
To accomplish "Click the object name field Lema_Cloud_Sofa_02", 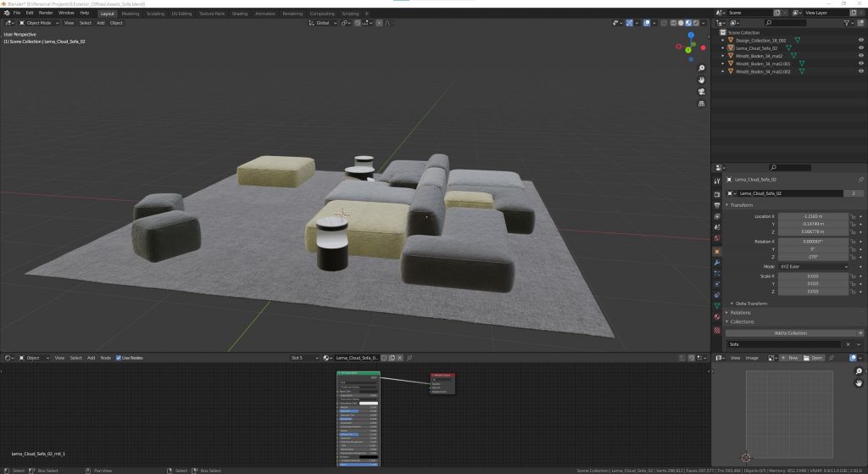I will coord(792,193).
